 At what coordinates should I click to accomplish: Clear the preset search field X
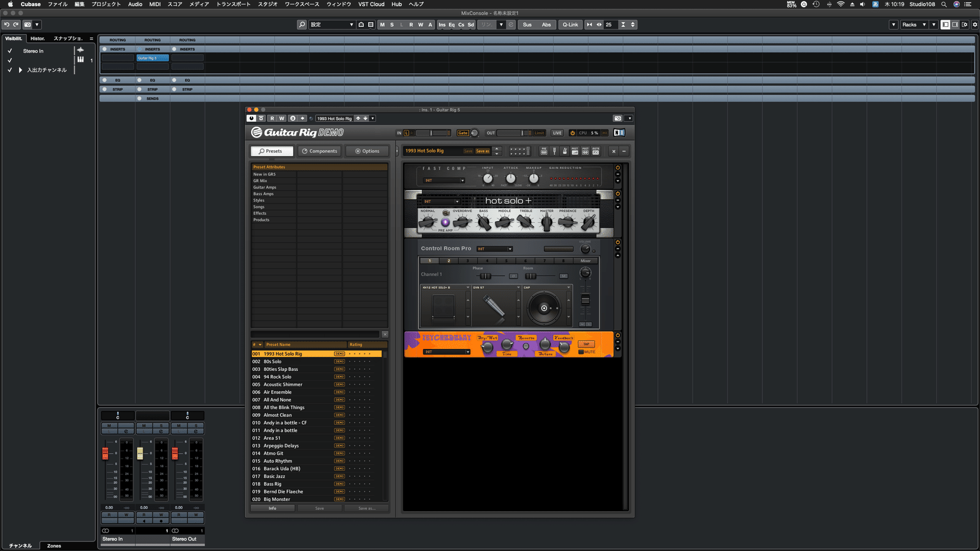385,334
